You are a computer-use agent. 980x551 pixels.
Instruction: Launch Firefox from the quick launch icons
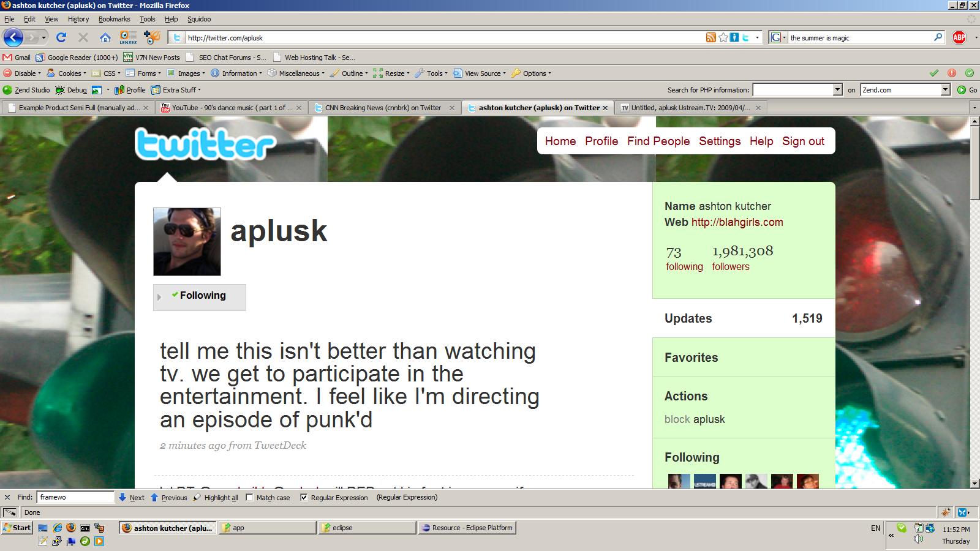tap(71, 528)
